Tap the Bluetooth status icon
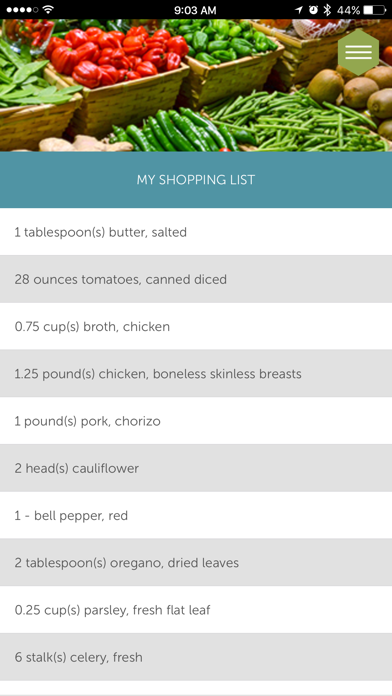Screen dimensions: 392x696 pos(327,10)
